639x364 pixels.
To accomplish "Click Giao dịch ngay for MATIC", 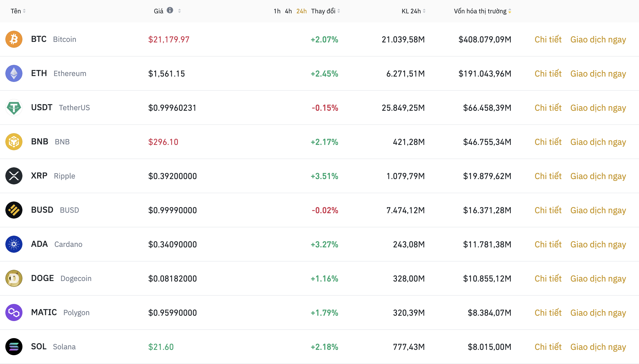I will pyautogui.click(x=598, y=313).
